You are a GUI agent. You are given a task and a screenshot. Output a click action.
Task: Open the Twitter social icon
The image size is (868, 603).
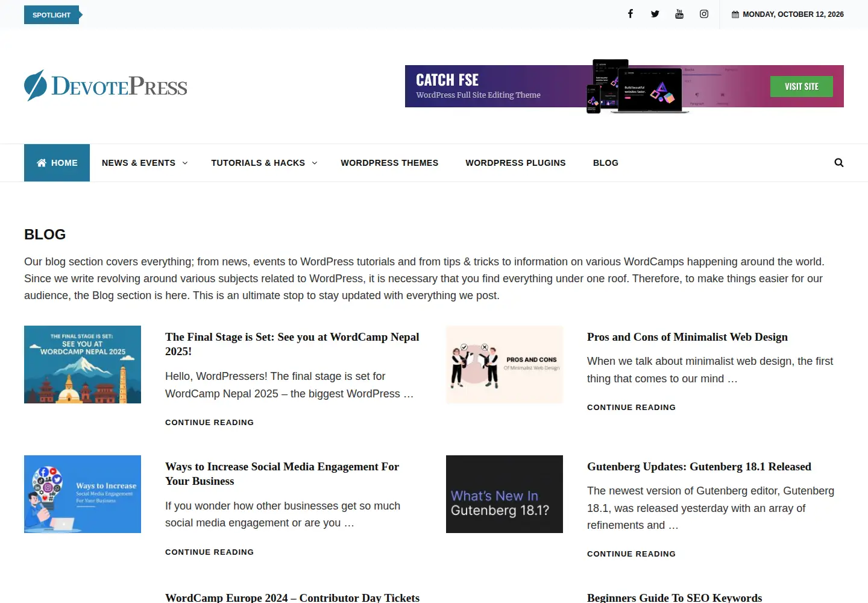[x=655, y=14]
